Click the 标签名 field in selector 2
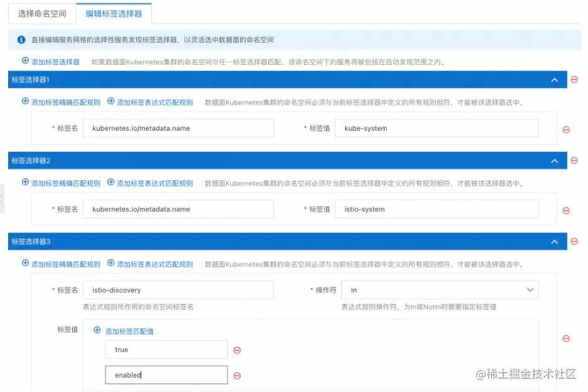This screenshot has height=392, width=588. pos(178,209)
